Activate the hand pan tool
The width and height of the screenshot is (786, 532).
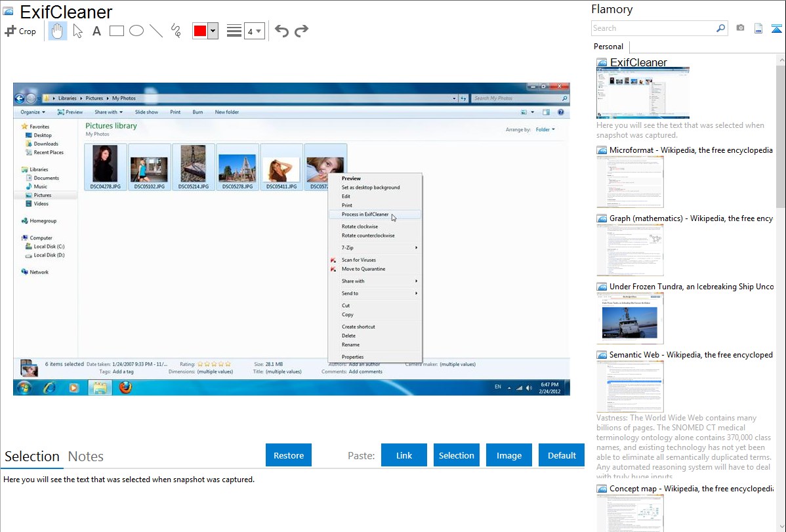point(57,31)
